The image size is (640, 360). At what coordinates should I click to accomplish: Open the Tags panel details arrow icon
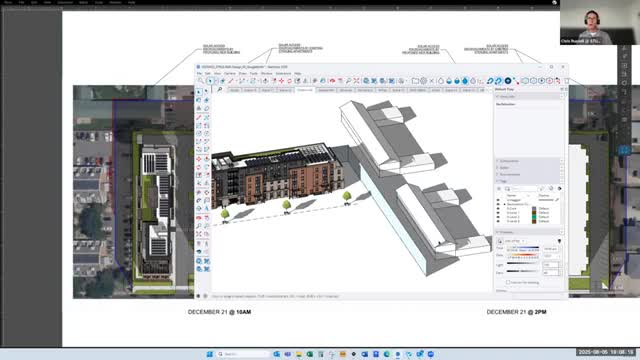click(x=560, y=189)
